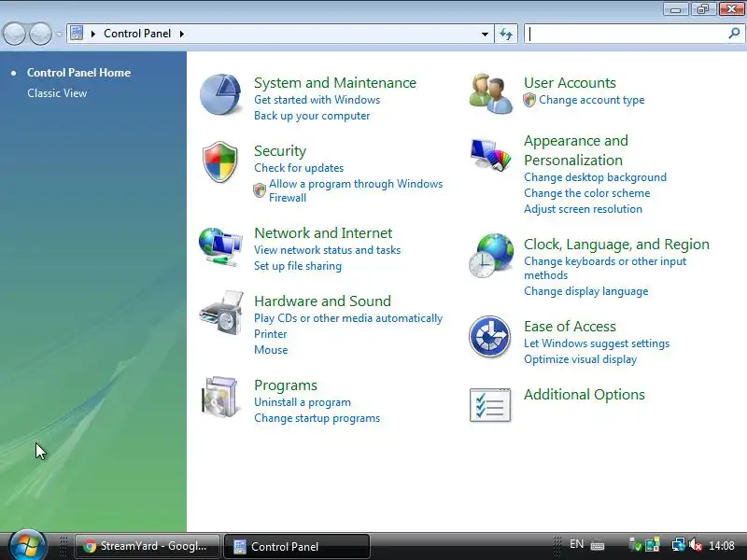Open StreamYard Chrome taskbar button
The width and height of the screenshot is (747, 560).
147,546
